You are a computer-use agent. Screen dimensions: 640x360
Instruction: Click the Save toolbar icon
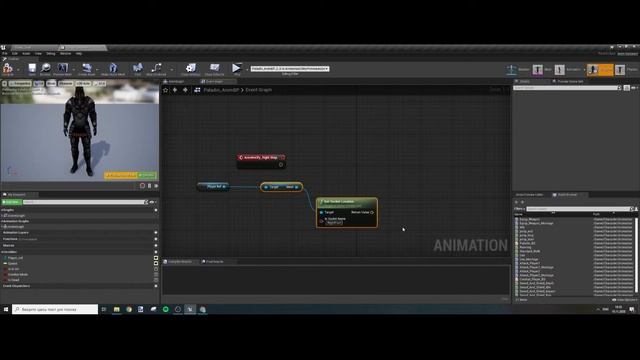(32, 68)
